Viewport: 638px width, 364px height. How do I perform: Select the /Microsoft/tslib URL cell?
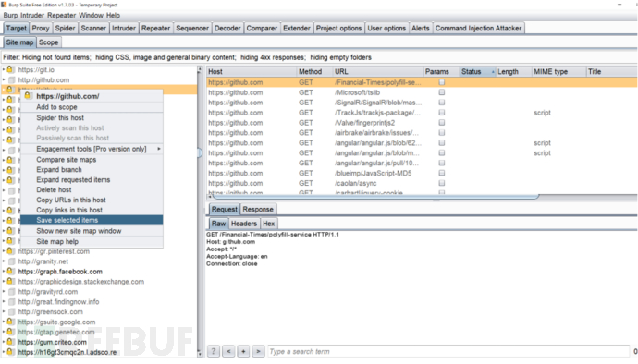click(x=377, y=92)
